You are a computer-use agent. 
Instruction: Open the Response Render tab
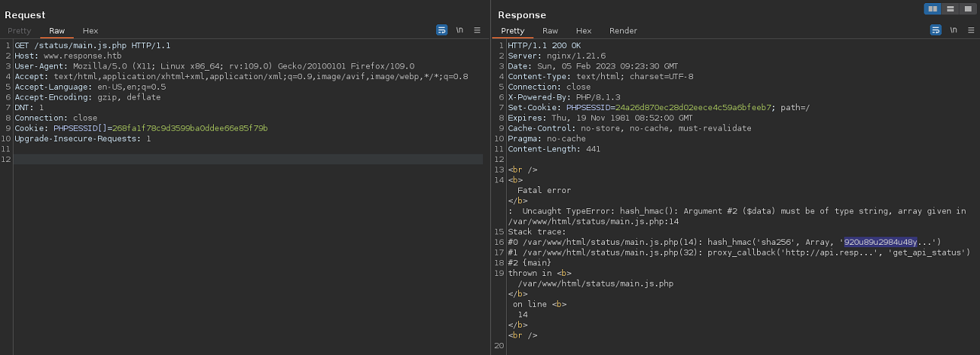tap(623, 31)
